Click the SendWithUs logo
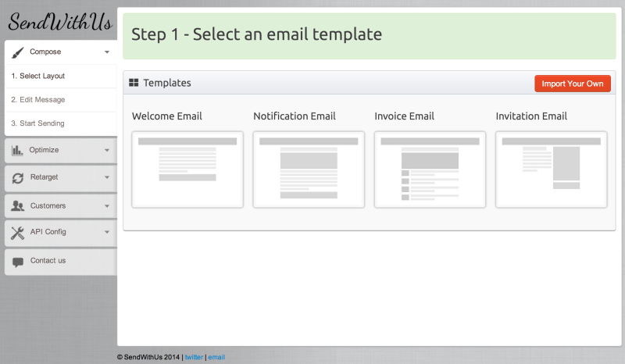The width and height of the screenshot is (625, 364). (60, 22)
